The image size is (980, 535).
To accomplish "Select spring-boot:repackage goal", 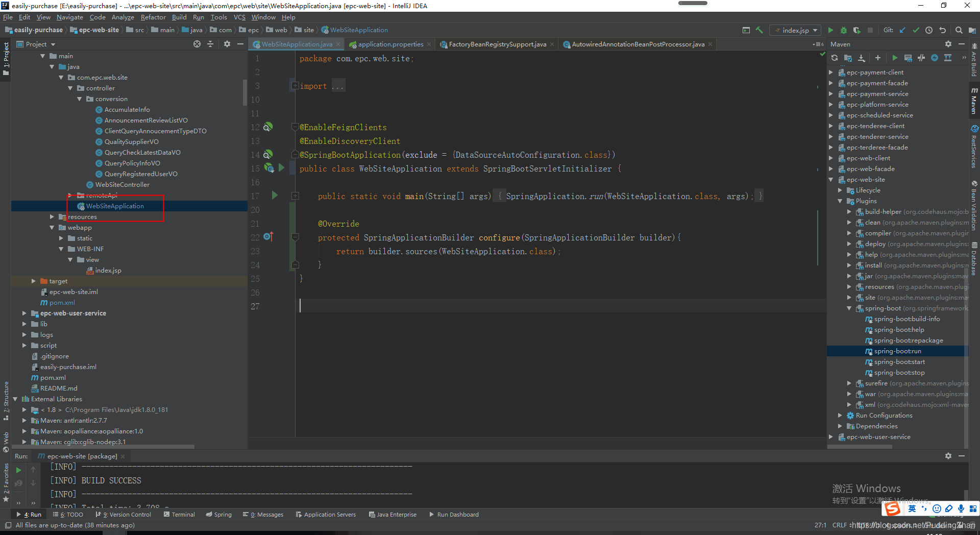I will (x=909, y=341).
